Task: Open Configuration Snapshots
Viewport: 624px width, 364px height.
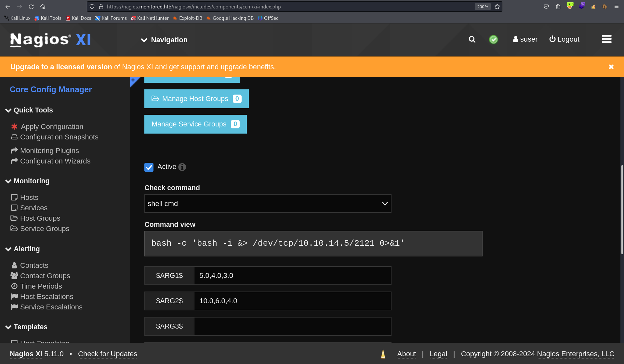Action: pos(55,137)
